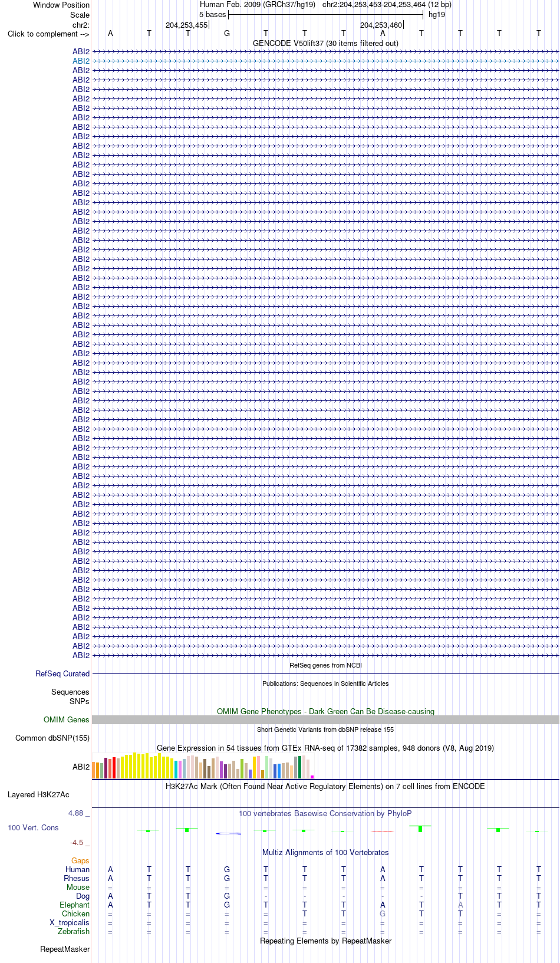
Task: Click the blue negative PhyloP bar under G
Action: point(228,833)
